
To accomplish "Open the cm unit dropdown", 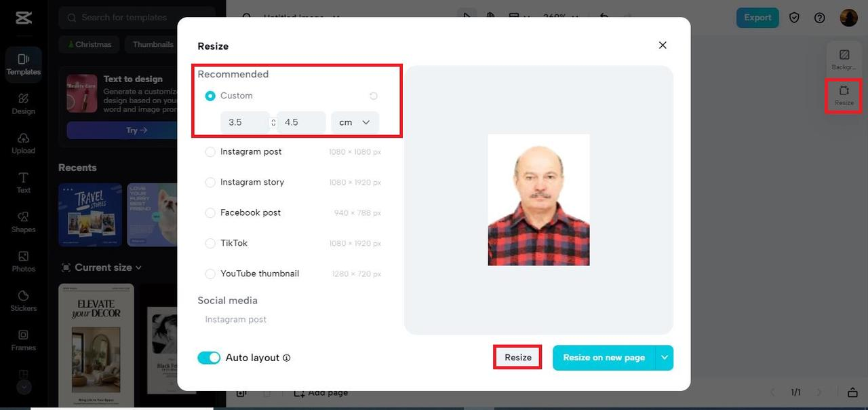I will (355, 122).
